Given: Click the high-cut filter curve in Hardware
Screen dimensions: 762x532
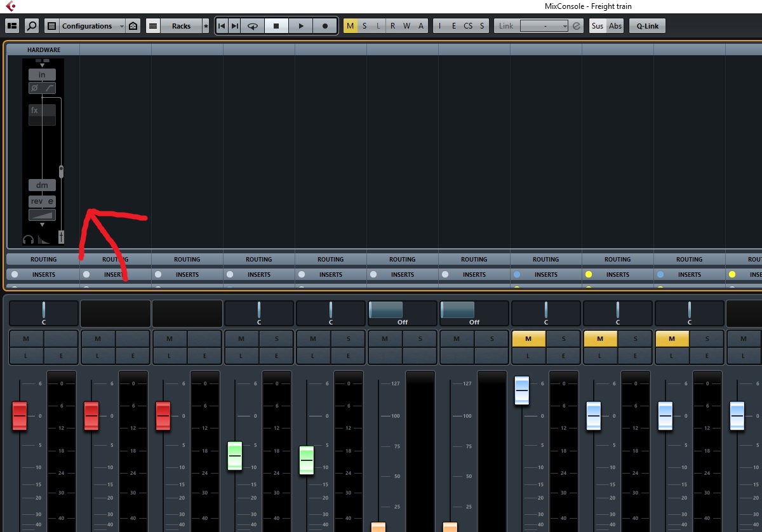Looking at the screenshot, I should [50, 88].
